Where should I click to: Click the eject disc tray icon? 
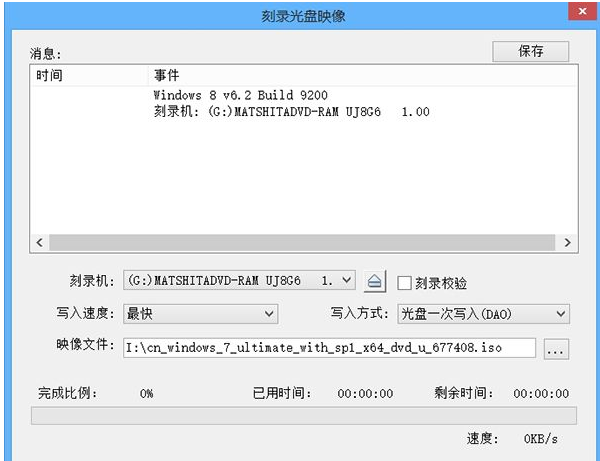[375, 282]
